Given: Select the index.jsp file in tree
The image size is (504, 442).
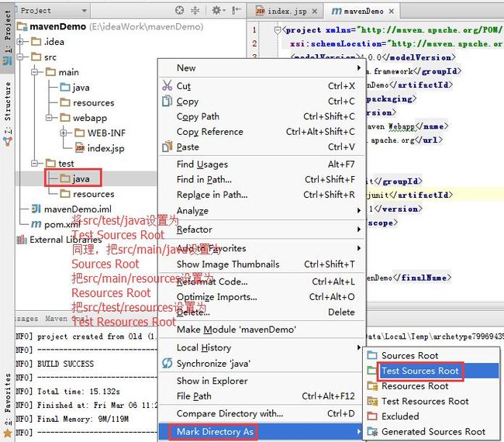Looking at the screenshot, I should click(x=100, y=148).
